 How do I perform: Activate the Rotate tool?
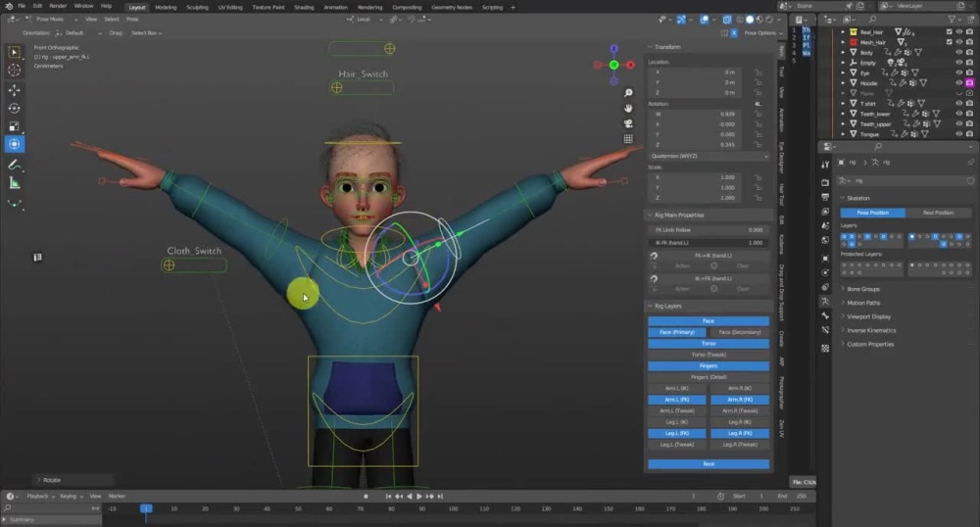pos(14,109)
